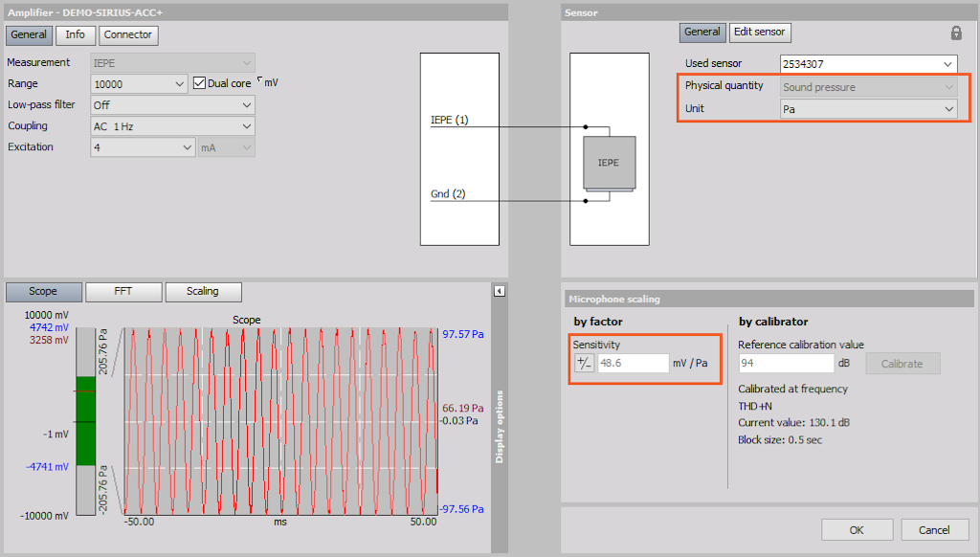
Task: Click the Reference calibration value field 94
Action: (787, 364)
